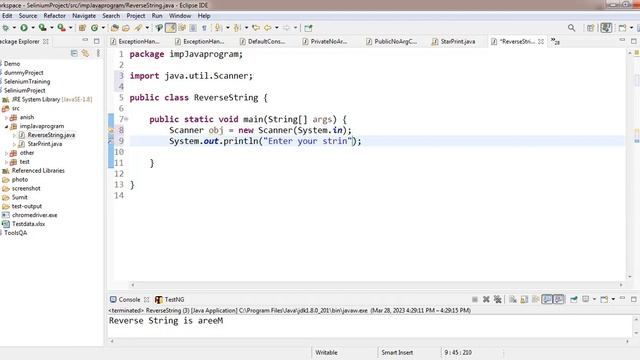Open the Run button dropdown arrow
The height and width of the screenshot is (360, 640).
click(33, 28)
